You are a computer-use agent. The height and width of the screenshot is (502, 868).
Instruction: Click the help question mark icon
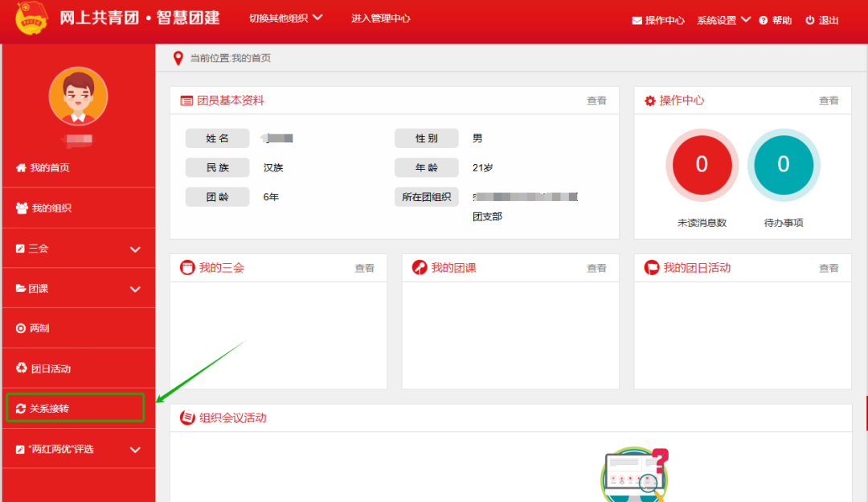click(x=764, y=21)
